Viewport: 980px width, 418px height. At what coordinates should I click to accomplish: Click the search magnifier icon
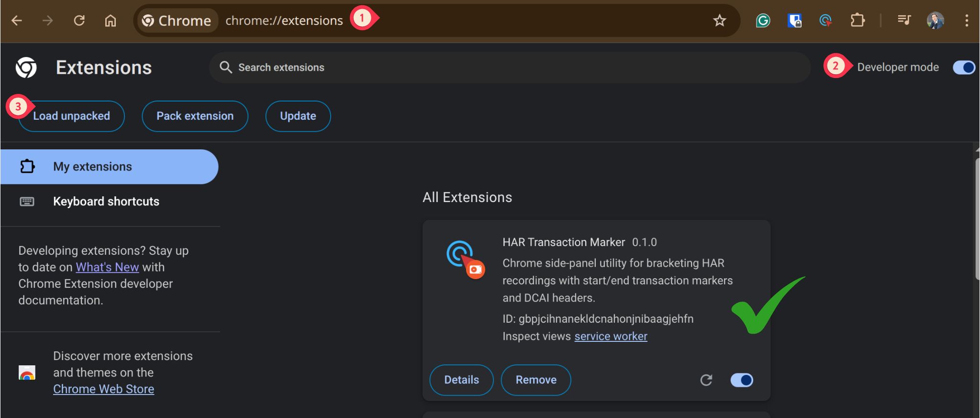tap(225, 68)
